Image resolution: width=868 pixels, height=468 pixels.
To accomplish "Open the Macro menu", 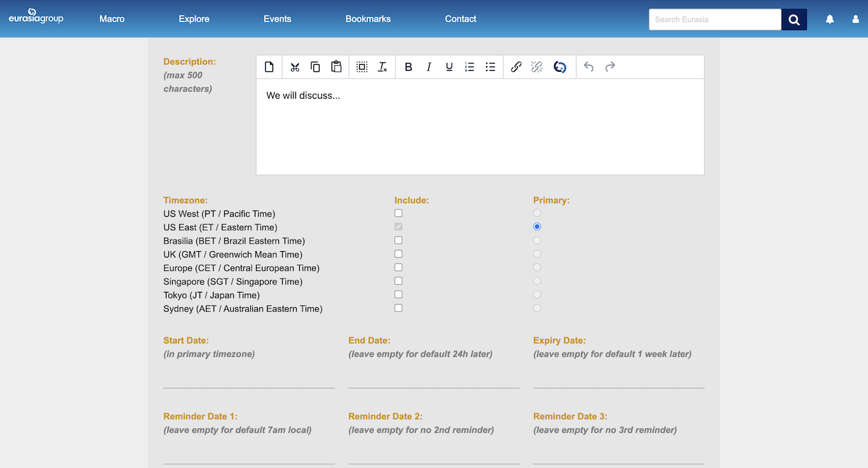I will coord(112,19).
